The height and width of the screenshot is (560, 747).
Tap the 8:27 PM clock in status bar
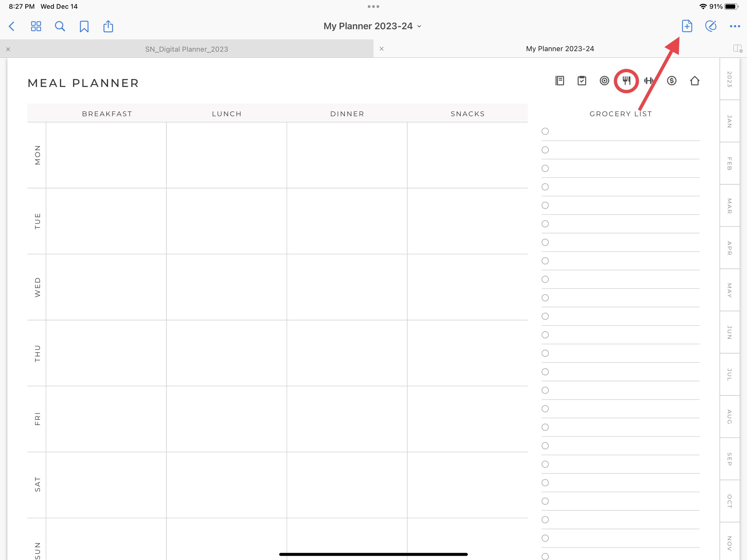(22, 6)
